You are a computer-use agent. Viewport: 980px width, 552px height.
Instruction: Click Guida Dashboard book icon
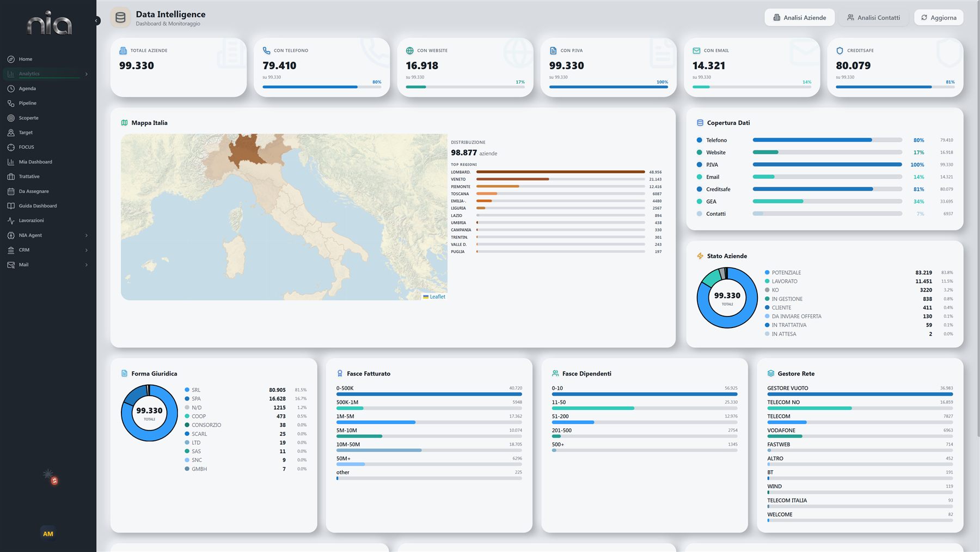(x=11, y=206)
